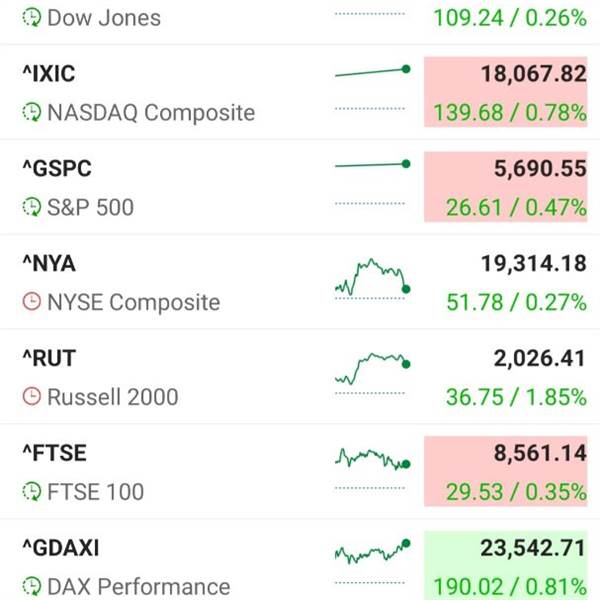Click the green clock icon beside DAX Performance
600x600 pixels.
(x=31, y=586)
